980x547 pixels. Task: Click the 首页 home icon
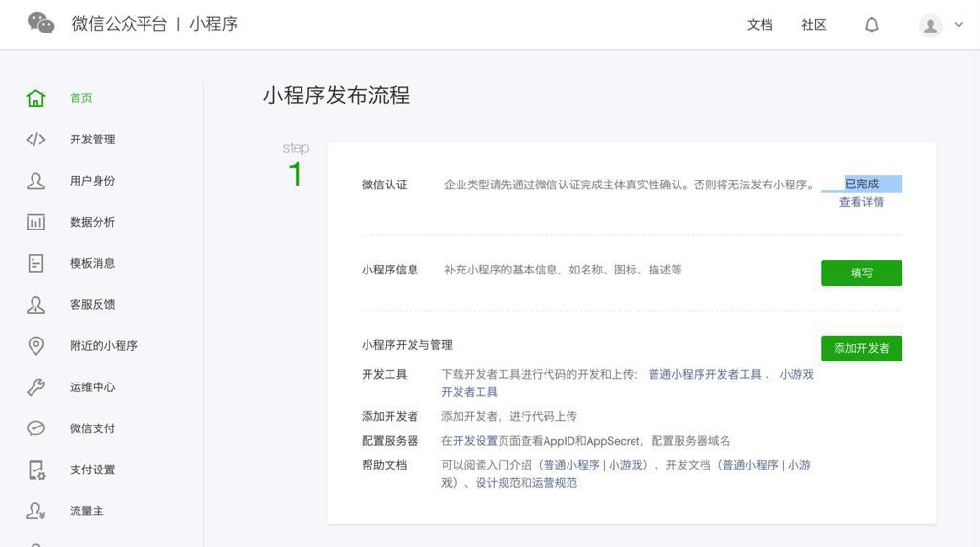coord(35,98)
